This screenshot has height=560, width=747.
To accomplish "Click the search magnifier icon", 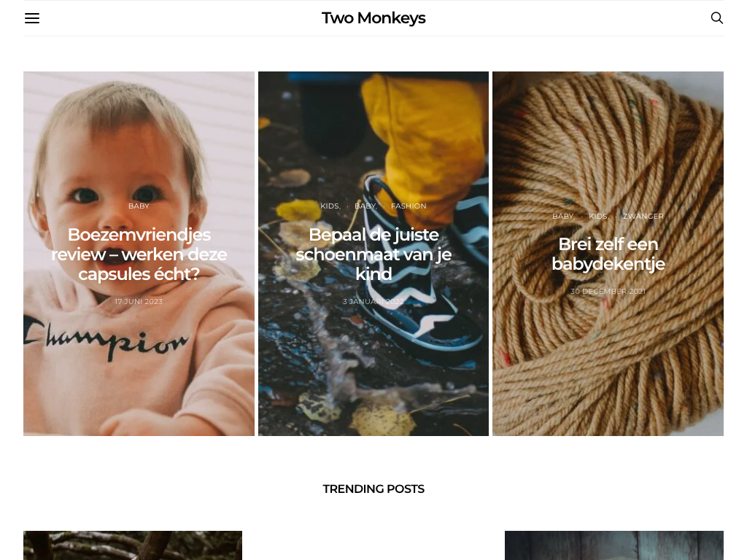I will point(716,18).
